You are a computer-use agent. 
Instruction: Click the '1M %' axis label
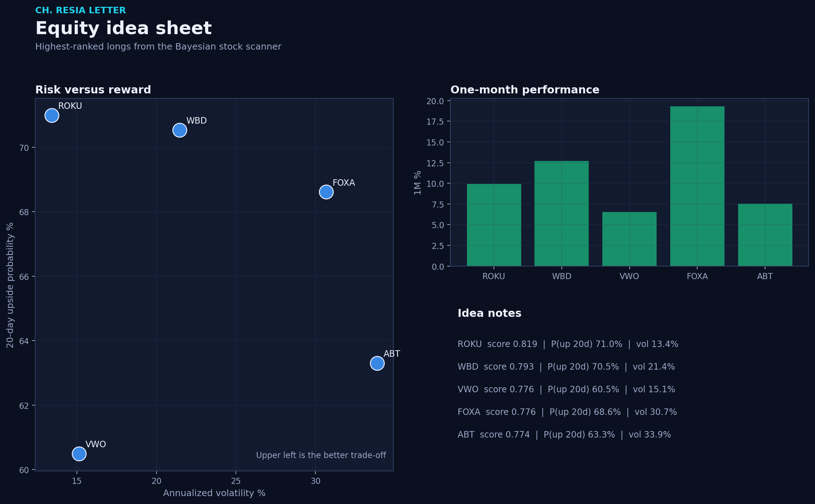coord(417,183)
